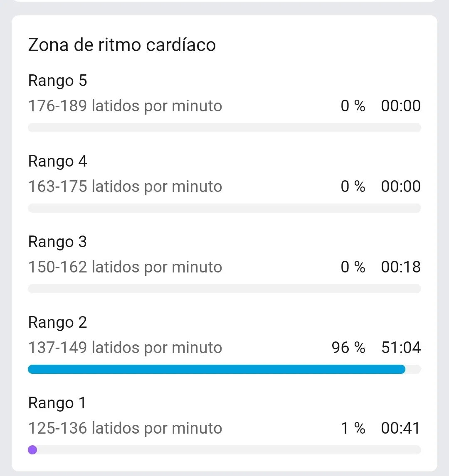
Task: Click the Rango 5 empty progress bar
Action: [224, 128]
